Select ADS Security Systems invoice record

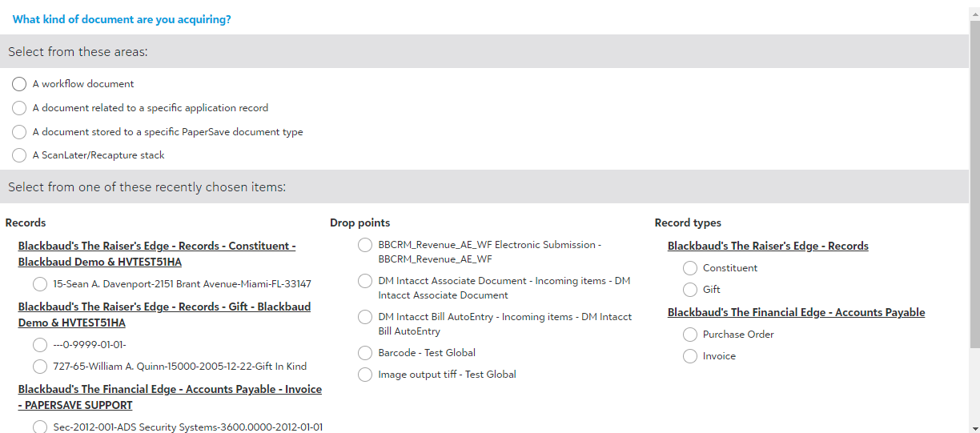click(40, 427)
